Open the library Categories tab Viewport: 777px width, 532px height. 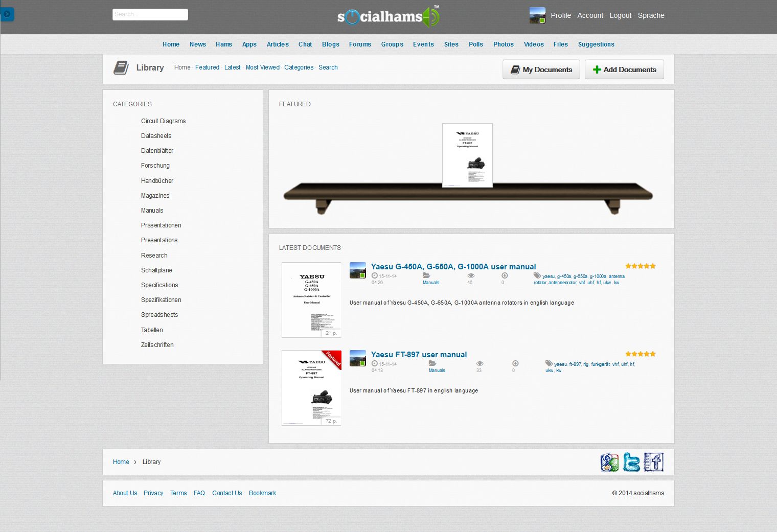(299, 67)
